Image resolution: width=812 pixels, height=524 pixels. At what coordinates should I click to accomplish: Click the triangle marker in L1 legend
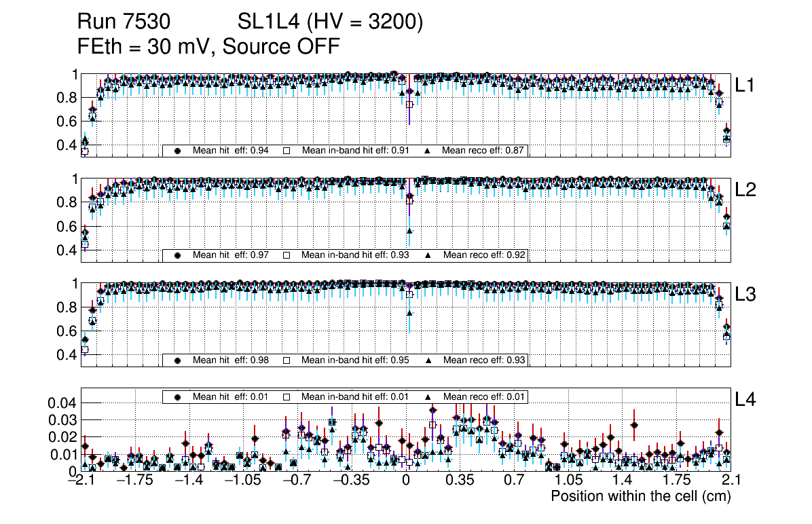(428, 151)
